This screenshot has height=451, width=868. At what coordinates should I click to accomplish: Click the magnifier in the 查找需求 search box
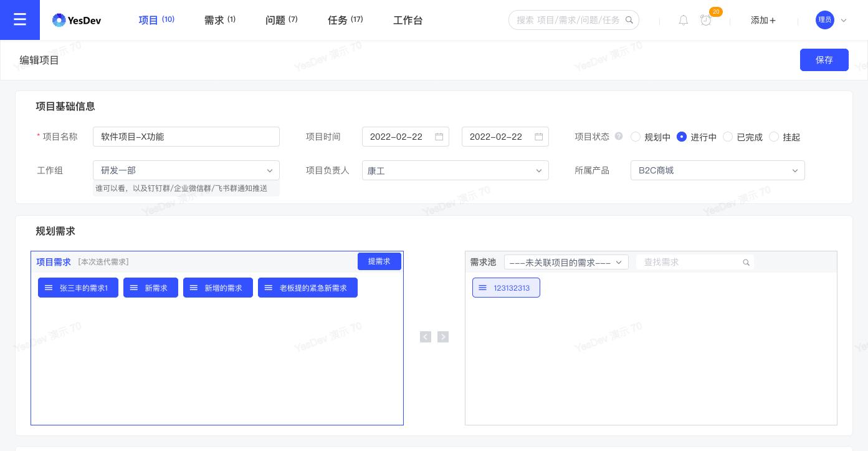click(x=746, y=263)
